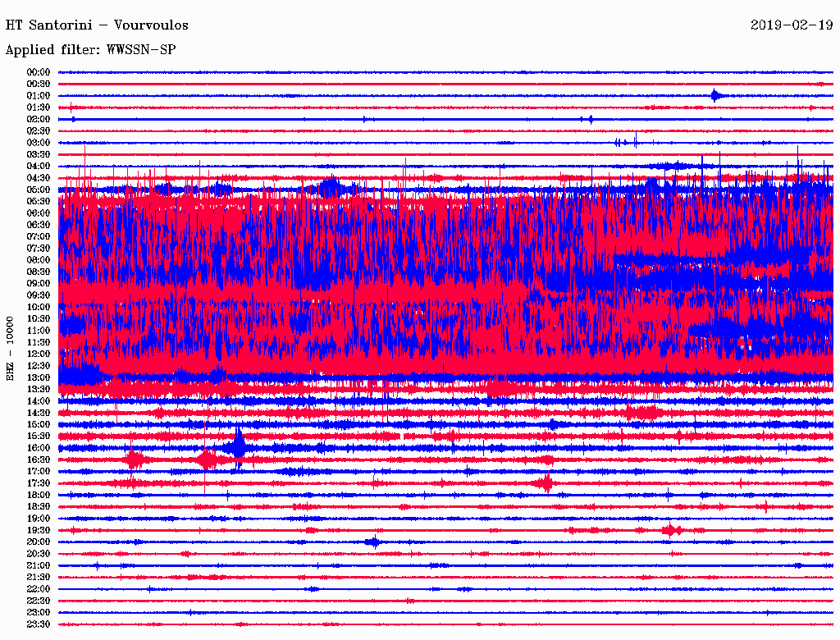Click the 09:00 time label
840x640 pixels.
point(39,284)
